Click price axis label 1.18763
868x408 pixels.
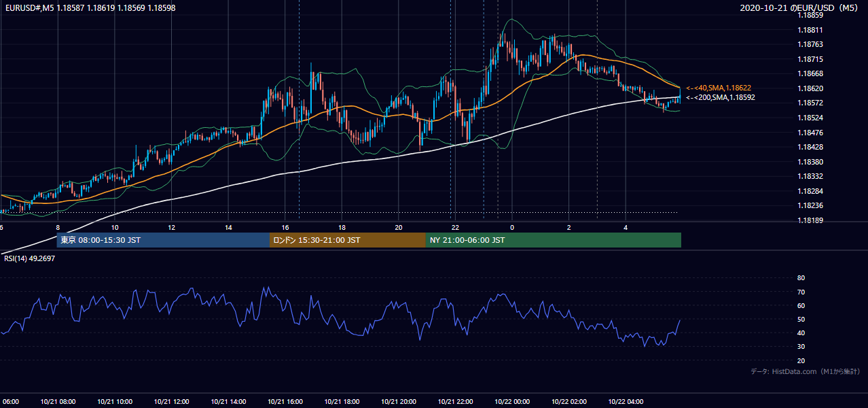810,44
